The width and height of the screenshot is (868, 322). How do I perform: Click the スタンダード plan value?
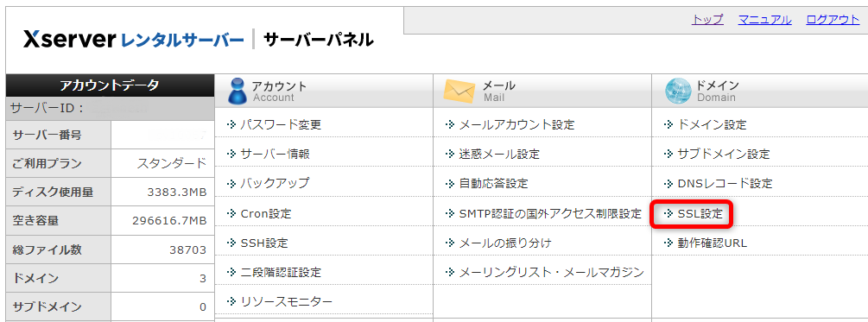[172, 163]
